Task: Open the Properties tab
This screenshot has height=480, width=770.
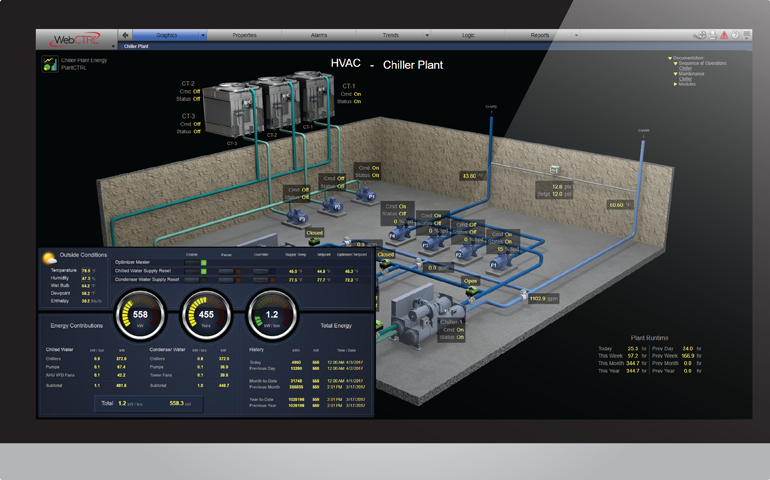Action: (244, 35)
